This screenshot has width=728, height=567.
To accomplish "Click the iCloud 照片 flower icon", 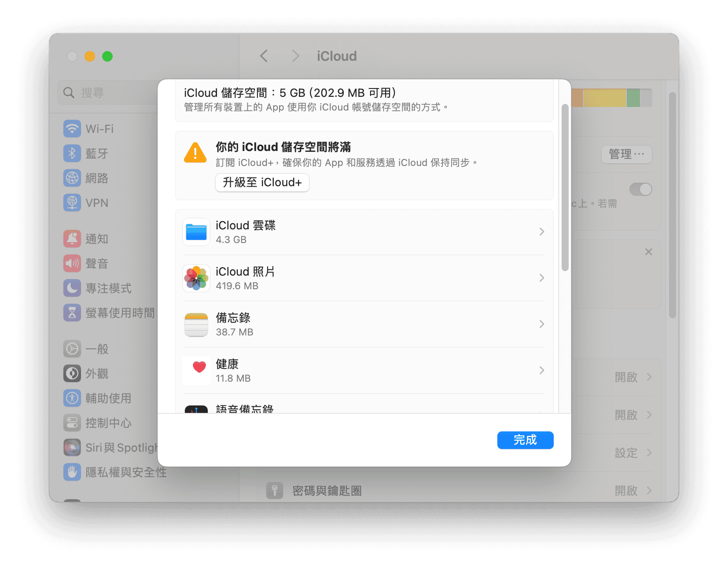I will coord(196,278).
